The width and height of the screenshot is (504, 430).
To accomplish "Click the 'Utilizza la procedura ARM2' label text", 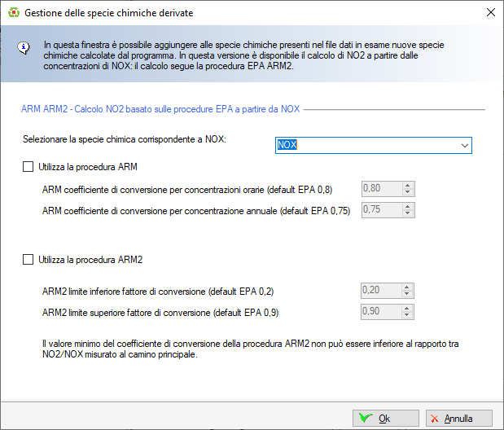I will 90,260.
